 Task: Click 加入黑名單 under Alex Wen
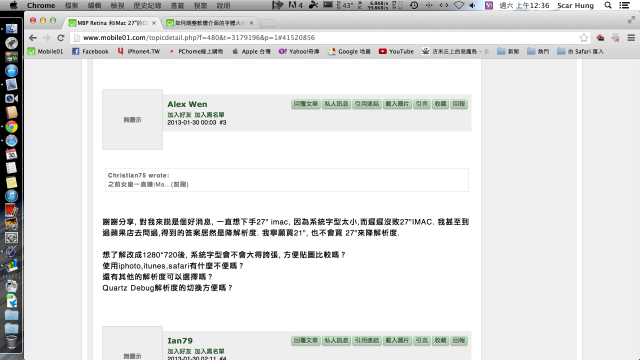coord(209,115)
